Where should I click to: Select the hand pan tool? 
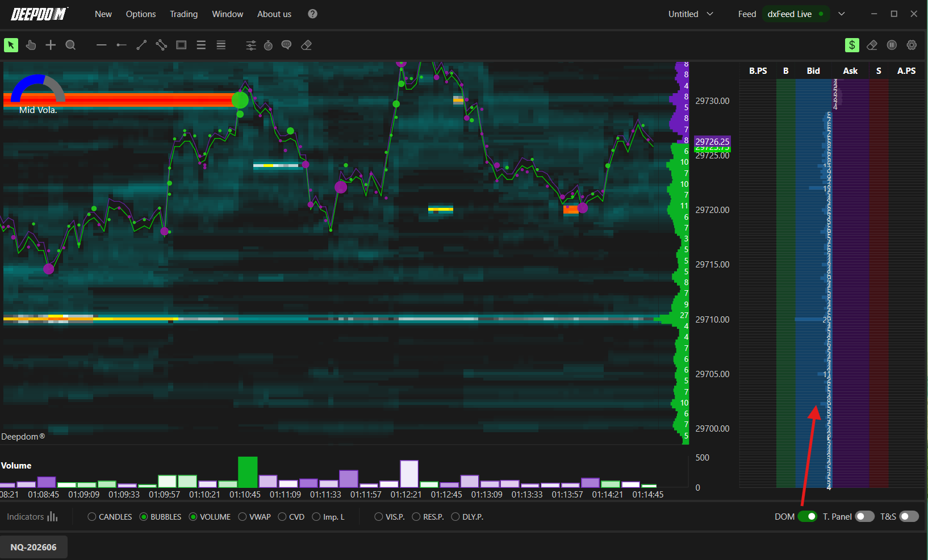(31, 45)
